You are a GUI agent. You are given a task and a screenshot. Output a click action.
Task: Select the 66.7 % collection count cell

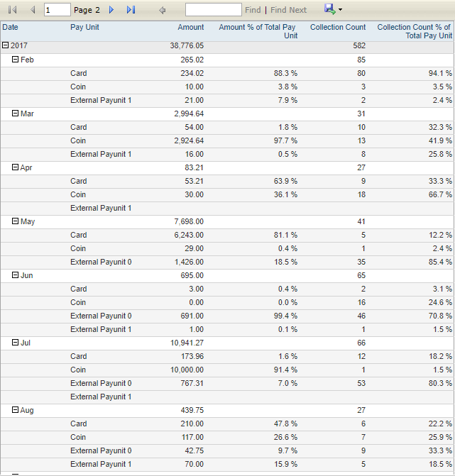440,194
